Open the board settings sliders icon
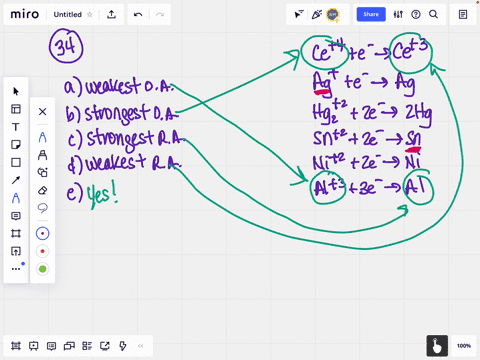 pos(398,14)
